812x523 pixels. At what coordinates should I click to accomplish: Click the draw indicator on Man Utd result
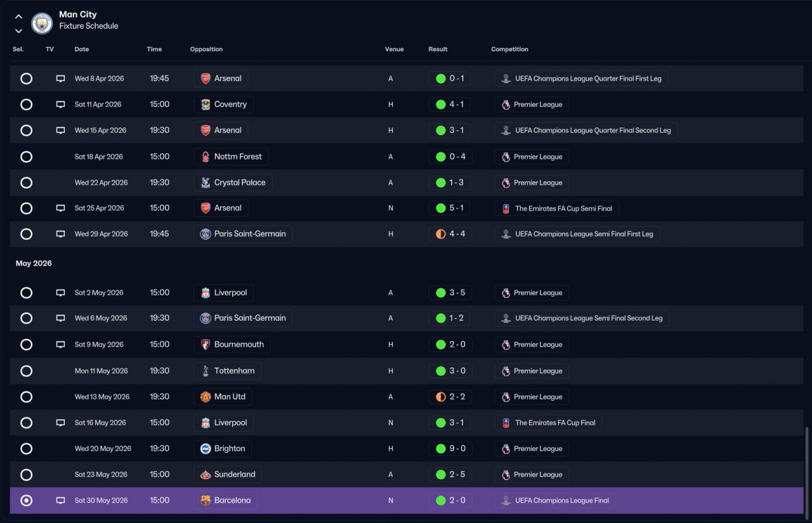(x=441, y=397)
